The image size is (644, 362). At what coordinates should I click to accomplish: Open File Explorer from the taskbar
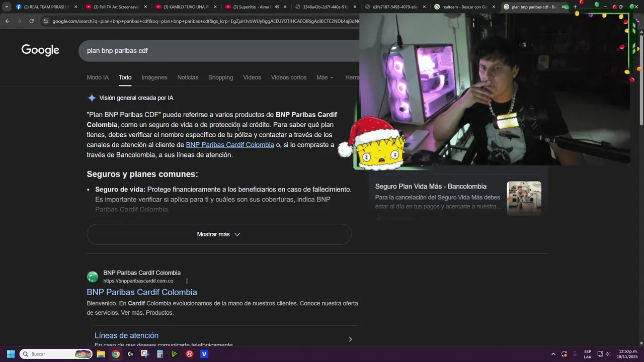coord(101,354)
